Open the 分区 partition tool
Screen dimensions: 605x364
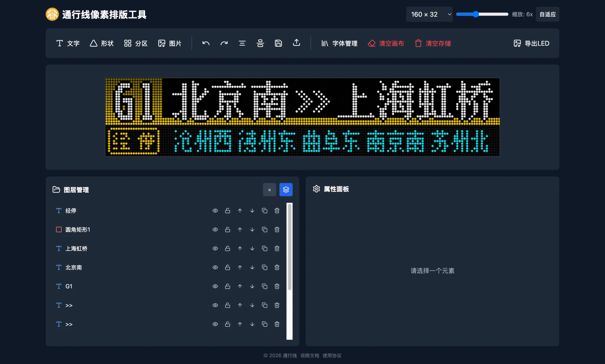135,43
